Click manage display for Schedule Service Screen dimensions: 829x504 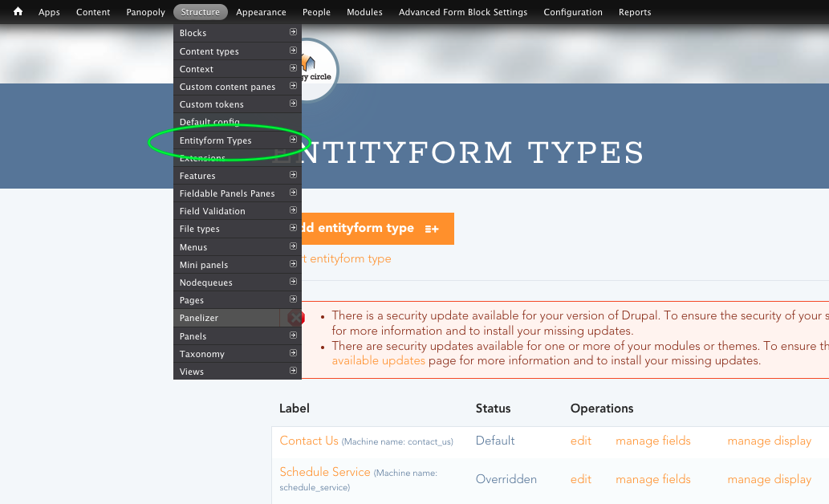point(770,479)
